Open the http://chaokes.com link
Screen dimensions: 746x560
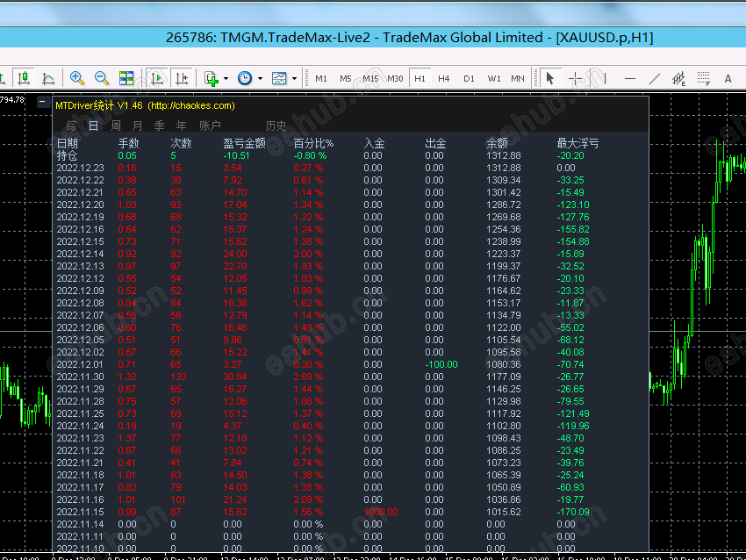coord(191,105)
